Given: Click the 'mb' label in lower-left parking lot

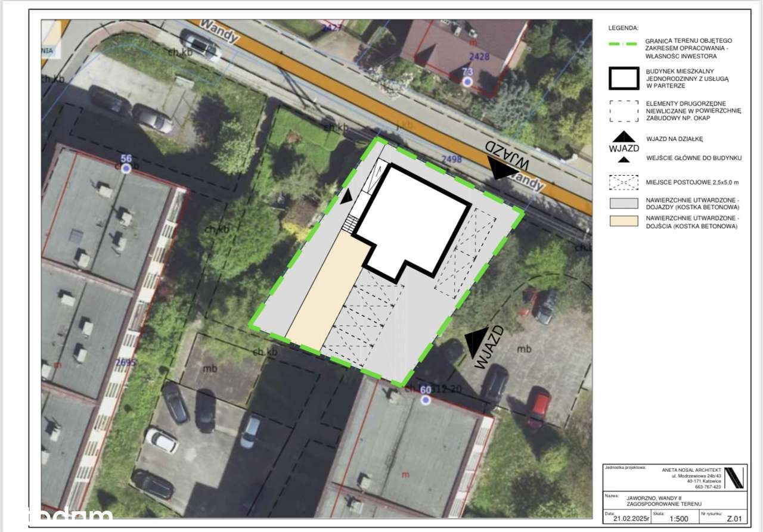Looking at the screenshot, I should click(210, 368).
